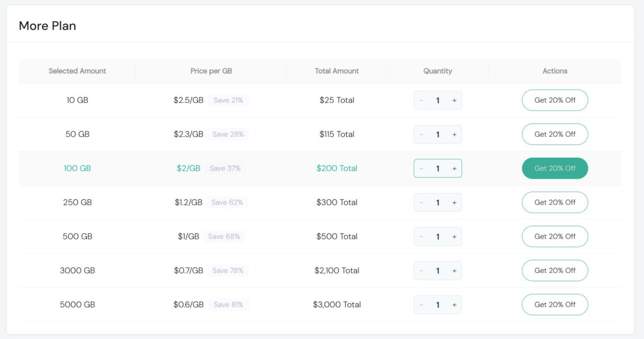
Task: Click the Quantity column header
Action: 438,71
